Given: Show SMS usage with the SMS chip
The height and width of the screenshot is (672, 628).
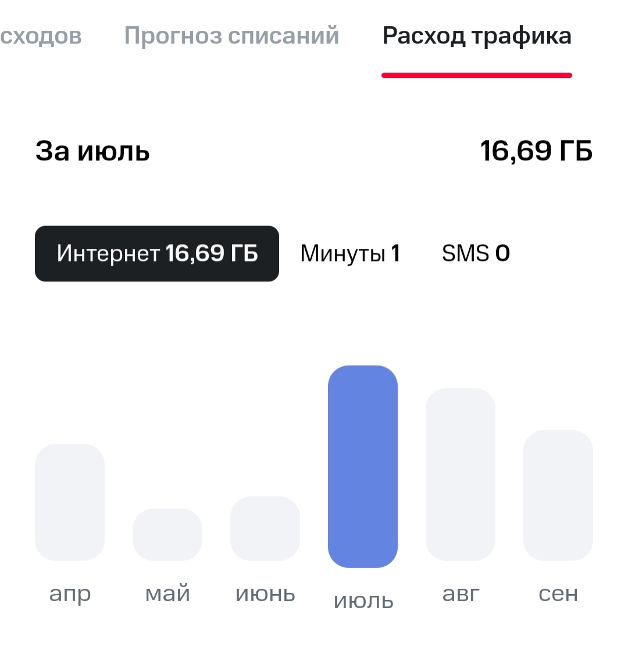Looking at the screenshot, I should [x=476, y=253].
